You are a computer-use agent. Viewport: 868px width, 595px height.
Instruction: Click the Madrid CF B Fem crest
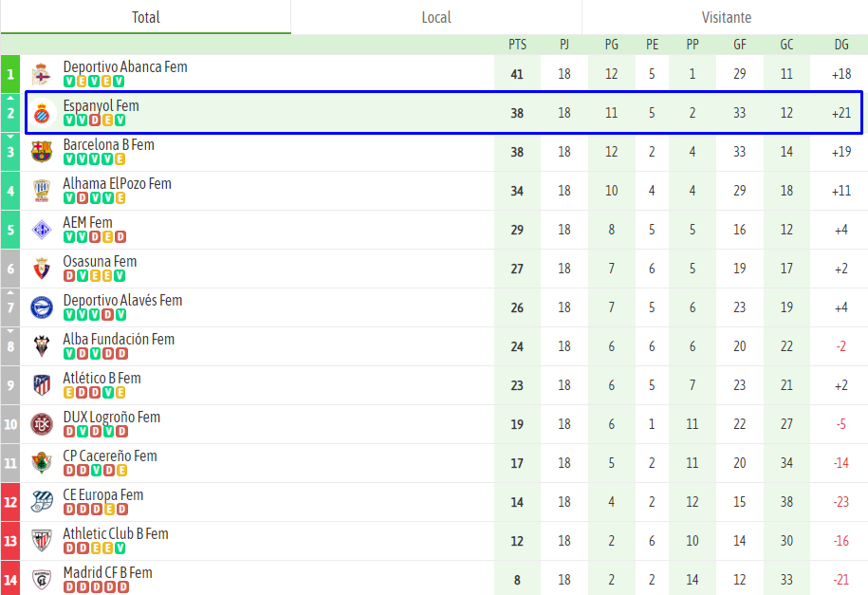pos(41,579)
